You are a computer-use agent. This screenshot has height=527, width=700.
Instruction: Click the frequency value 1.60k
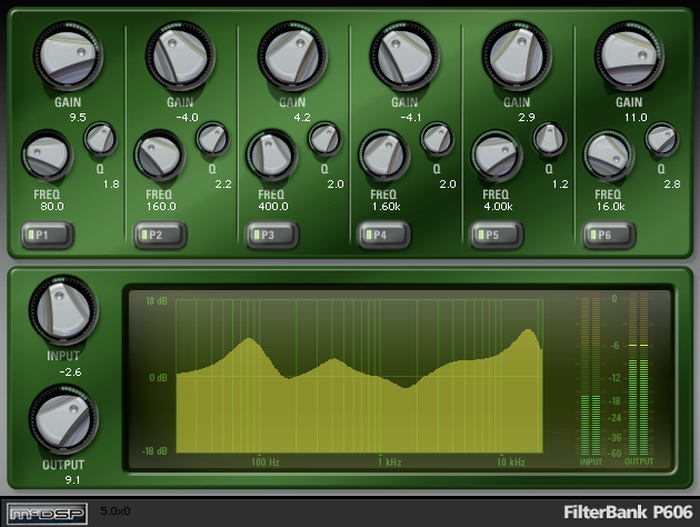386,206
